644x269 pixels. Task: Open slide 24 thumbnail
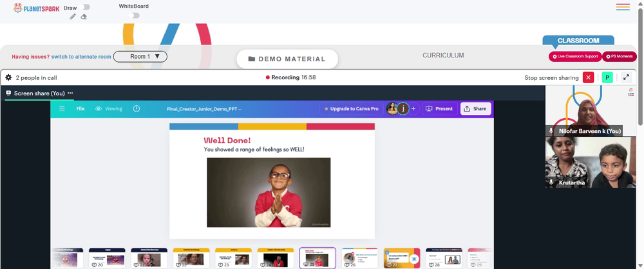276,258
